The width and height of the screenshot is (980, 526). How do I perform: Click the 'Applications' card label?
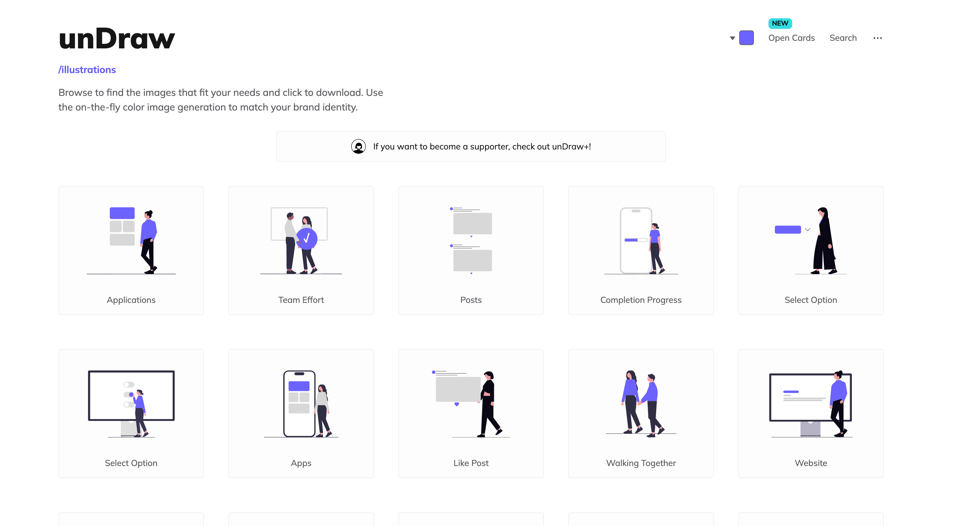(x=131, y=300)
